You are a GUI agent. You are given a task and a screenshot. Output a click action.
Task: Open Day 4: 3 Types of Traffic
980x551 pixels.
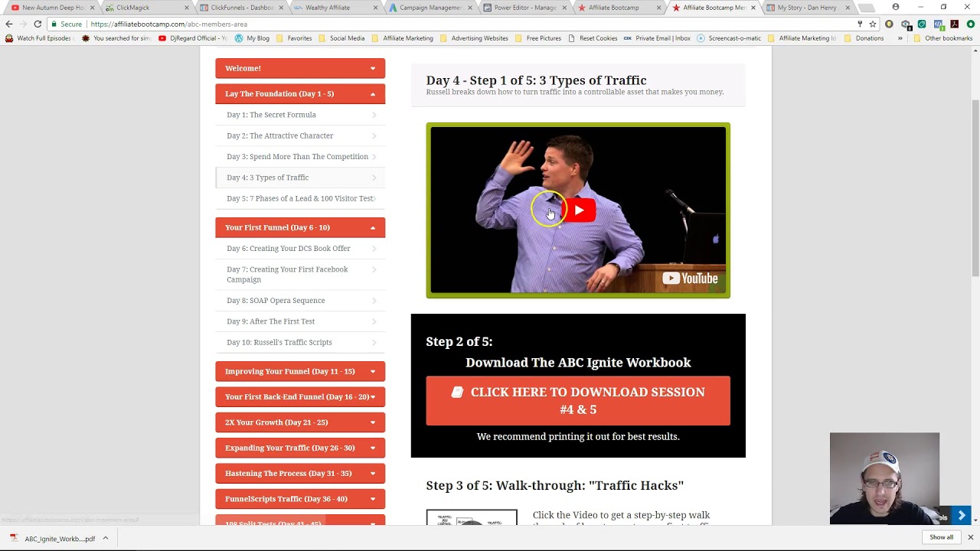(300, 178)
